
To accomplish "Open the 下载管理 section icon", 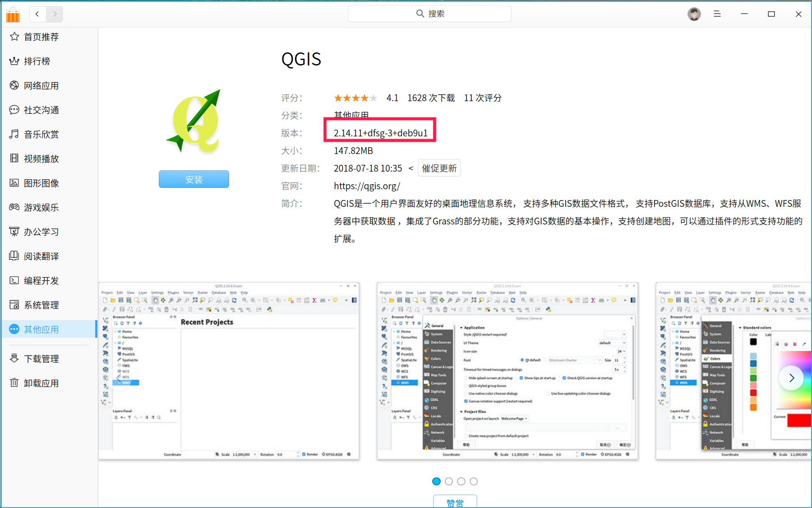I will click(x=14, y=359).
